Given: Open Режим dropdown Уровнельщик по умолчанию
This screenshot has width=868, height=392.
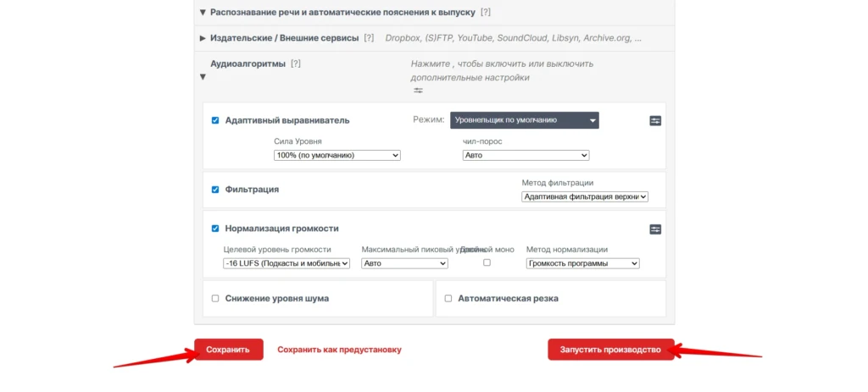Looking at the screenshot, I should [524, 120].
